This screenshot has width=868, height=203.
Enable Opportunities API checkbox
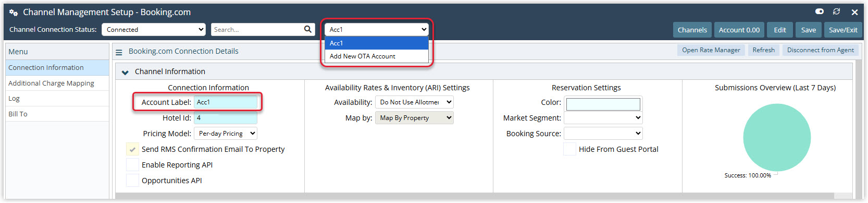coord(132,181)
